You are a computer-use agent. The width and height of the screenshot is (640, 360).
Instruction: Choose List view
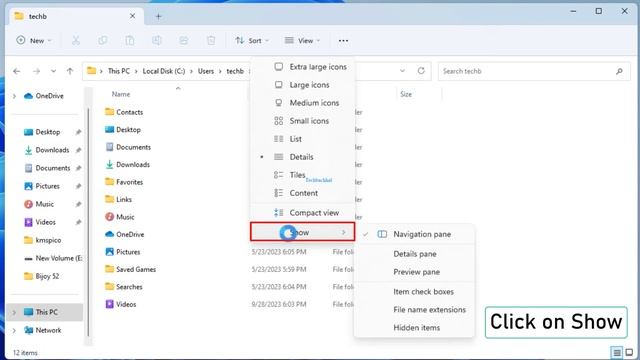tap(302, 139)
